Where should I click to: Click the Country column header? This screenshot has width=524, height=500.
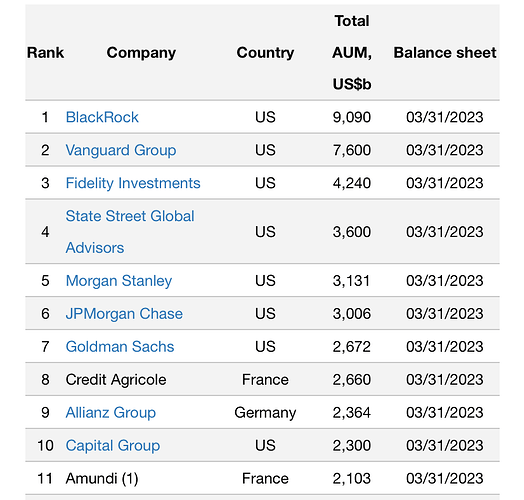(x=265, y=53)
